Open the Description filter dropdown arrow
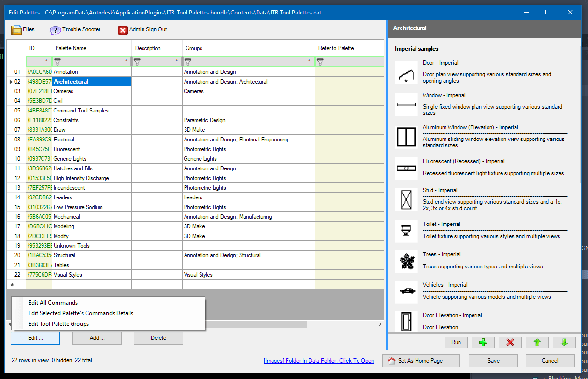The image size is (588, 379). point(177,61)
